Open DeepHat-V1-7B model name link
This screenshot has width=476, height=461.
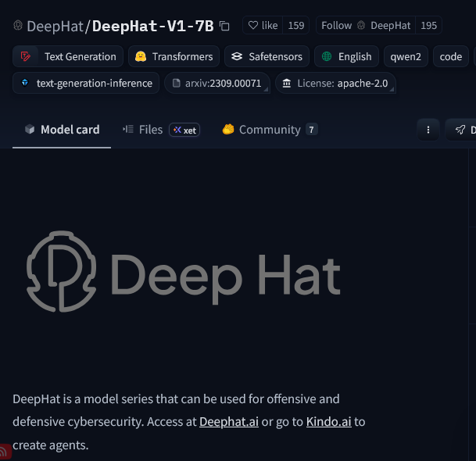pos(152,26)
